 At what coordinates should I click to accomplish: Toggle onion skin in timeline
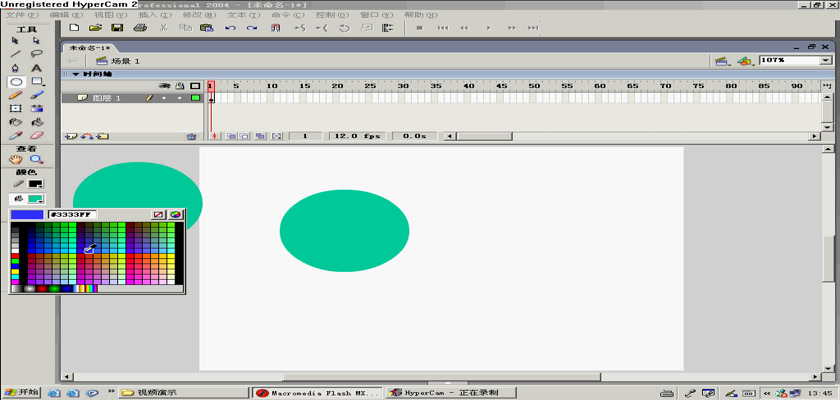(231, 137)
